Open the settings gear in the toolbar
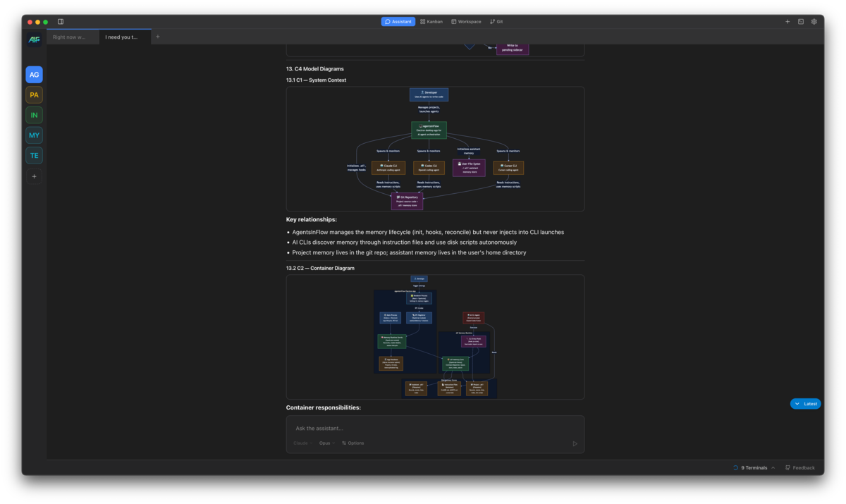846x504 pixels. coord(814,21)
